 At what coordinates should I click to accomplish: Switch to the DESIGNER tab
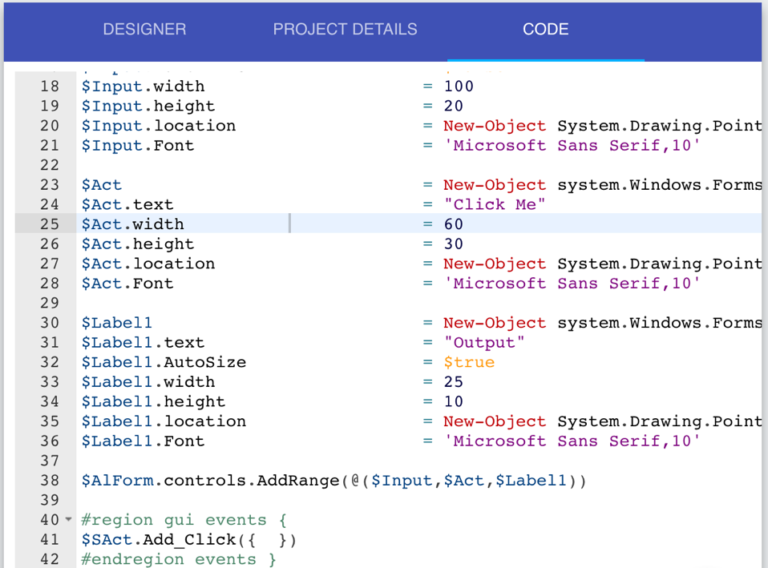pyautogui.click(x=144, y=29)
